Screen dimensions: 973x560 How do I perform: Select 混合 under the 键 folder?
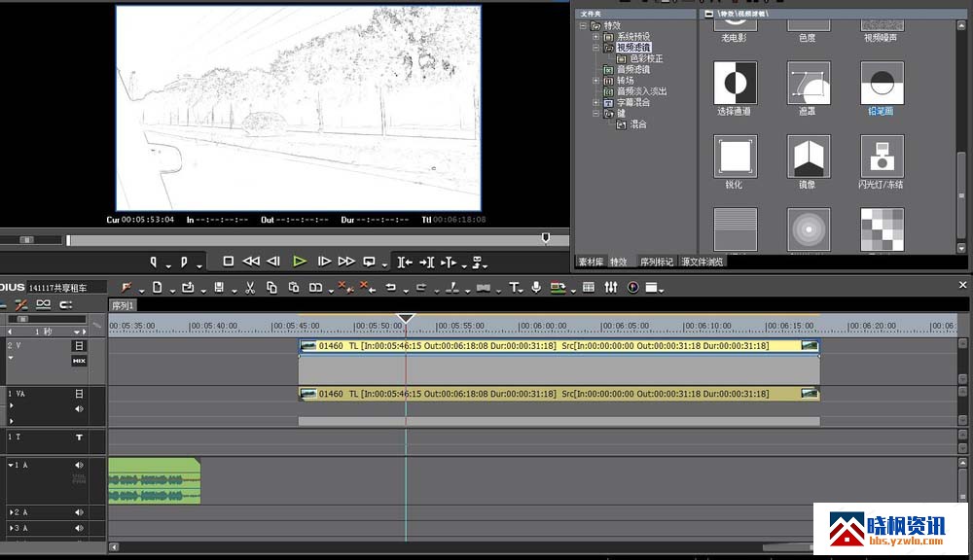(638, 124)
